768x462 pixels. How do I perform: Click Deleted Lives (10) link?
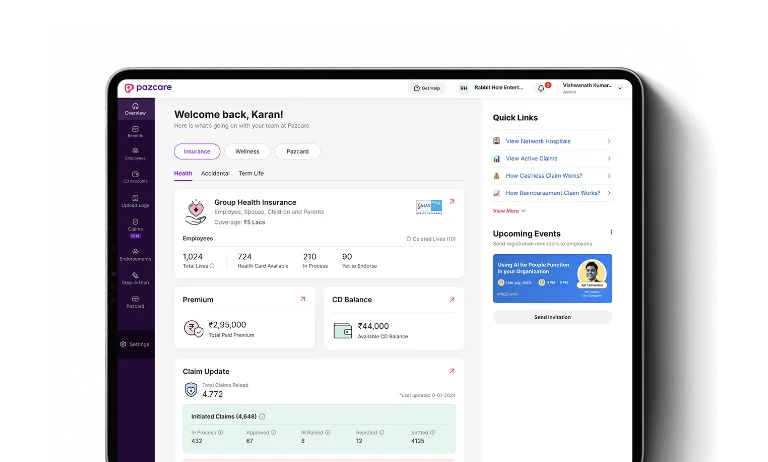pos(431,239)
